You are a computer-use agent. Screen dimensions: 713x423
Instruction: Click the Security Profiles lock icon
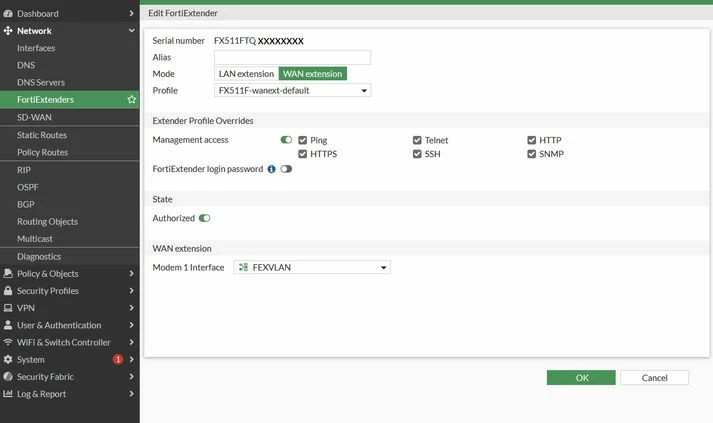[x=8, y=291]
